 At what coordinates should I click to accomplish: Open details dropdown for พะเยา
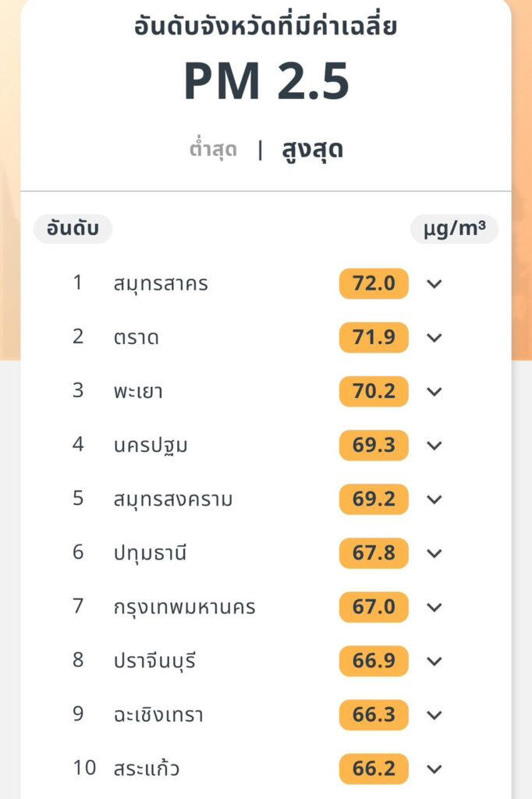pos(434,392)
